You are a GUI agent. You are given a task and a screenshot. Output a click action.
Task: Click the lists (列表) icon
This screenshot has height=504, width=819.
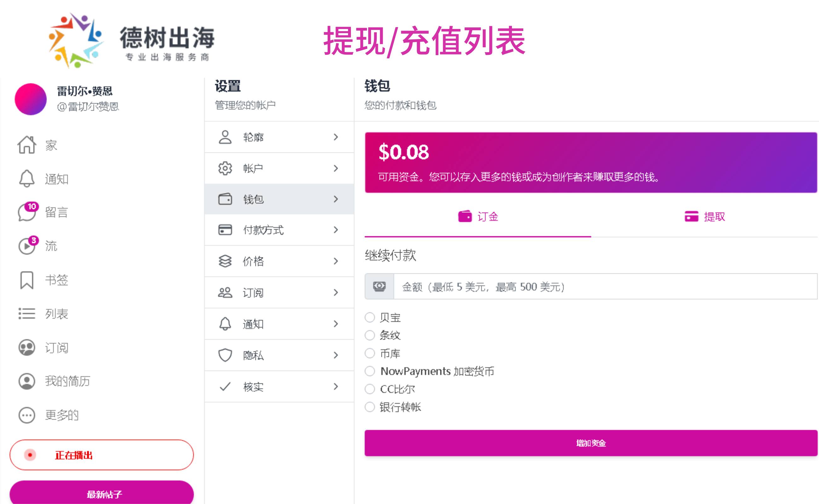pyautogui.click(x=27, y=314)
